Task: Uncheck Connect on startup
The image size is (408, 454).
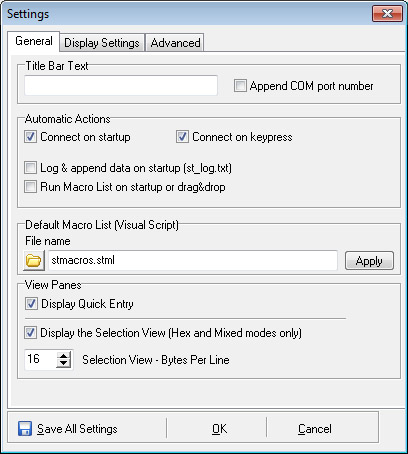Action: pyautogui.click(x=30, y=137)
